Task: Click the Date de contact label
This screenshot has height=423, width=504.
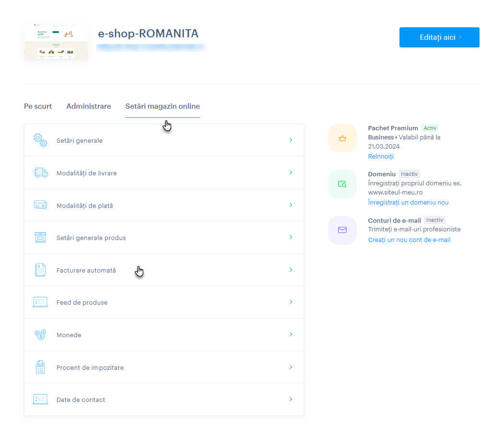Action: click(81, 400)
